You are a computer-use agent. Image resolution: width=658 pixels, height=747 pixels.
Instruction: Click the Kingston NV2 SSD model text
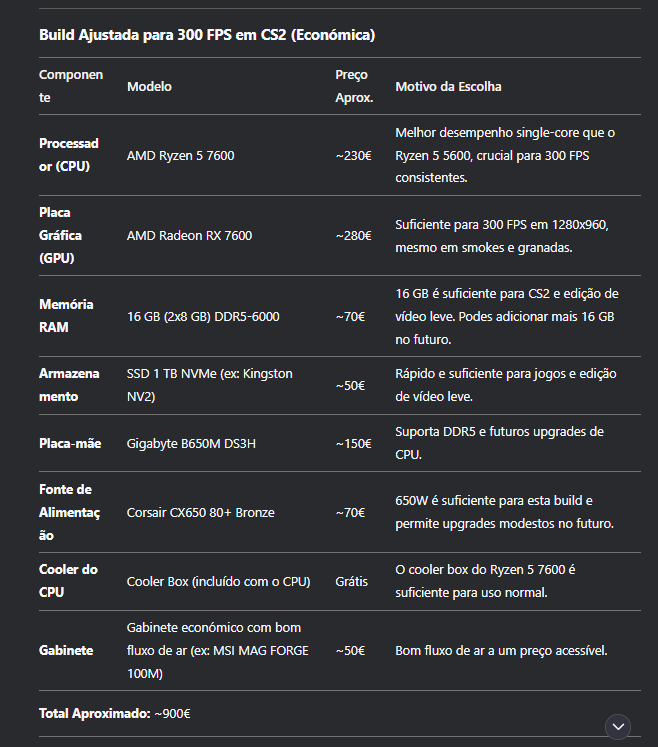tap(210, 385)
